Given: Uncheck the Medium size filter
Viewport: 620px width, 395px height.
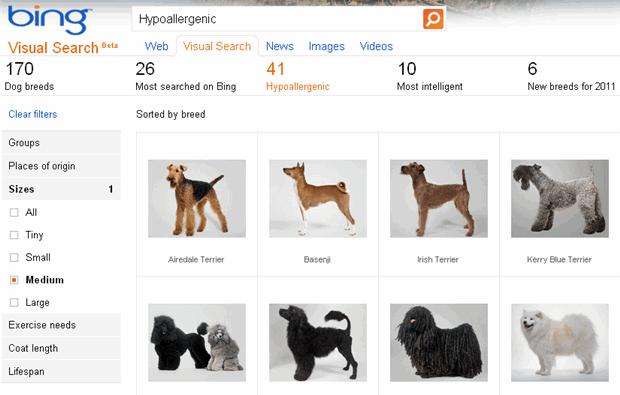Looking at the screenshot, I should pos(14,280).
